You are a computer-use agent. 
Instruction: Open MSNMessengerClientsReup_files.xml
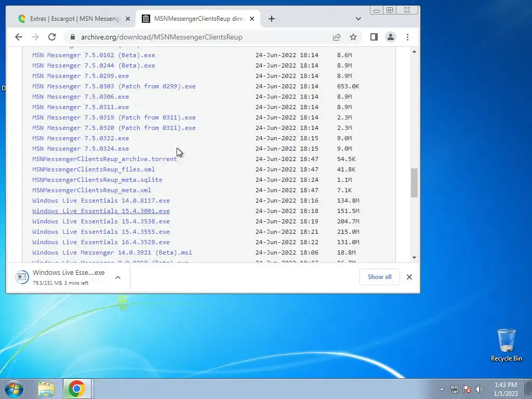pos(94,169)
